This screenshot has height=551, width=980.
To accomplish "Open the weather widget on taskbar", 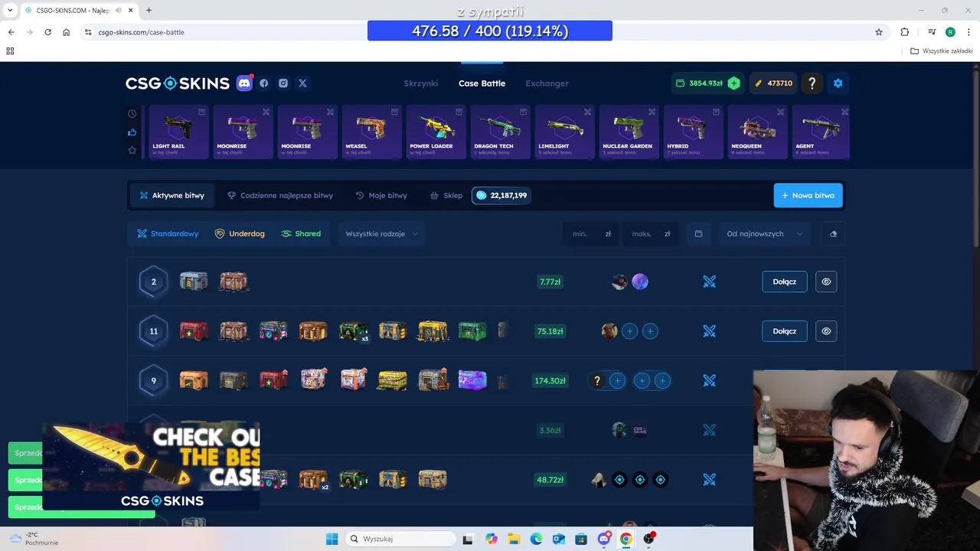I will pos(34,539).
